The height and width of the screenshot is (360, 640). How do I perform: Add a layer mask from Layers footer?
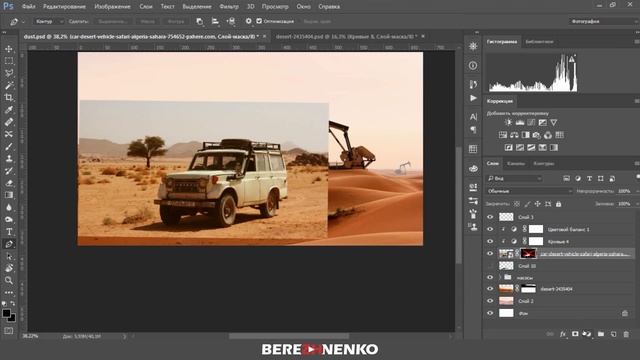pyautogui.click(x=575, y=334)
